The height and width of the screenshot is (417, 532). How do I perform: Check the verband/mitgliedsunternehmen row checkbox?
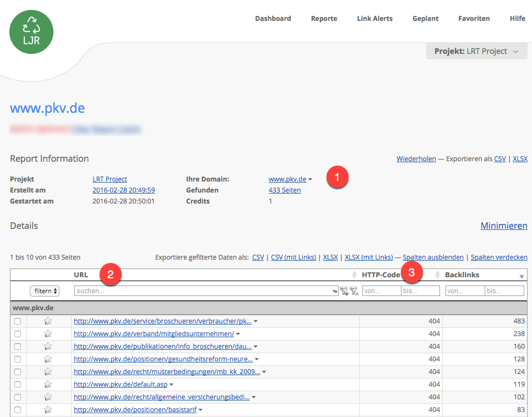point(18,334)
